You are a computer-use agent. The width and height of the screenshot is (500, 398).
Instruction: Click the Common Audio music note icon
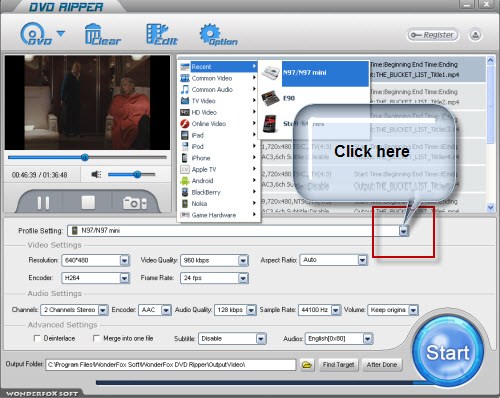pyautogui.click(x=185, y=89)
